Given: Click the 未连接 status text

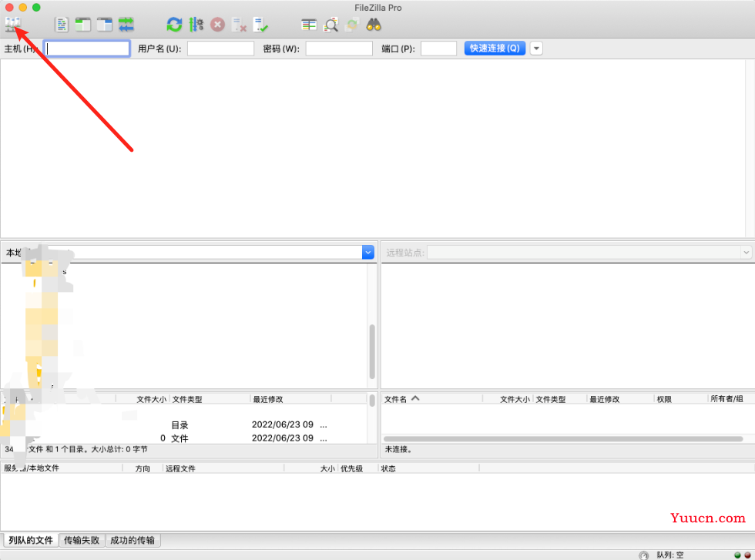Looking at the screenshot, I should coord(398,449).
